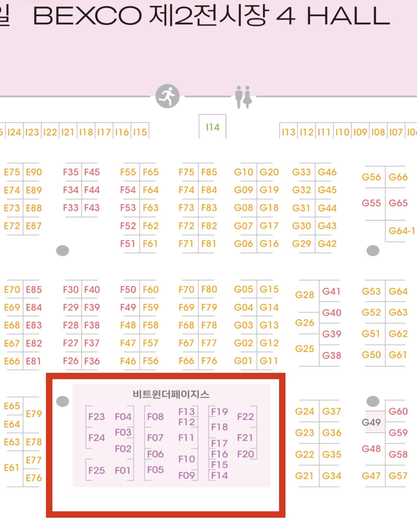This screenshot has width=417, height=532.
Task: Select booth G28
Action: click(305, 295)
